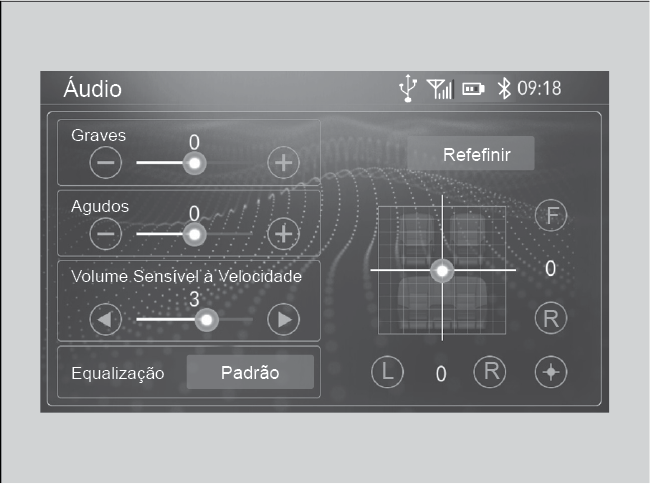This screenshot has height=484, width=650.
Task: Reduce speed-sensitive volume with left arrow
Action: click(x=106, y=319)
